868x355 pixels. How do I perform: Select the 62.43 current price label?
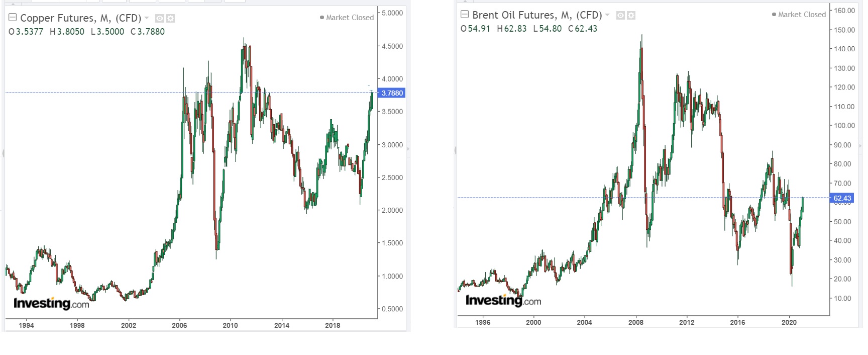click(842, 198)
